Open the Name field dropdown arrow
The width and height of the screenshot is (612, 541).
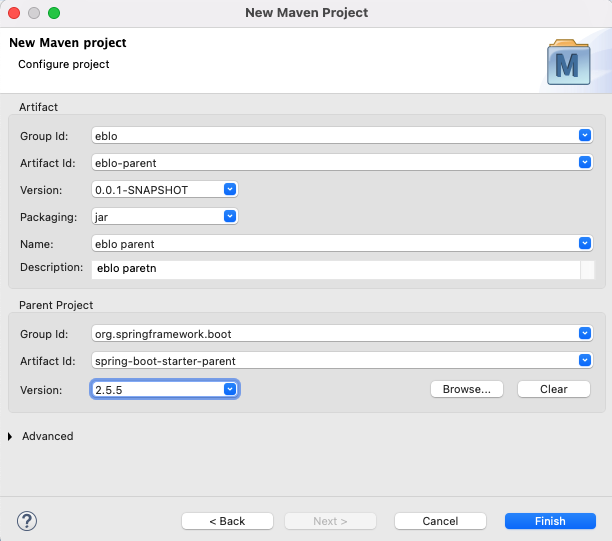point(585,243)
